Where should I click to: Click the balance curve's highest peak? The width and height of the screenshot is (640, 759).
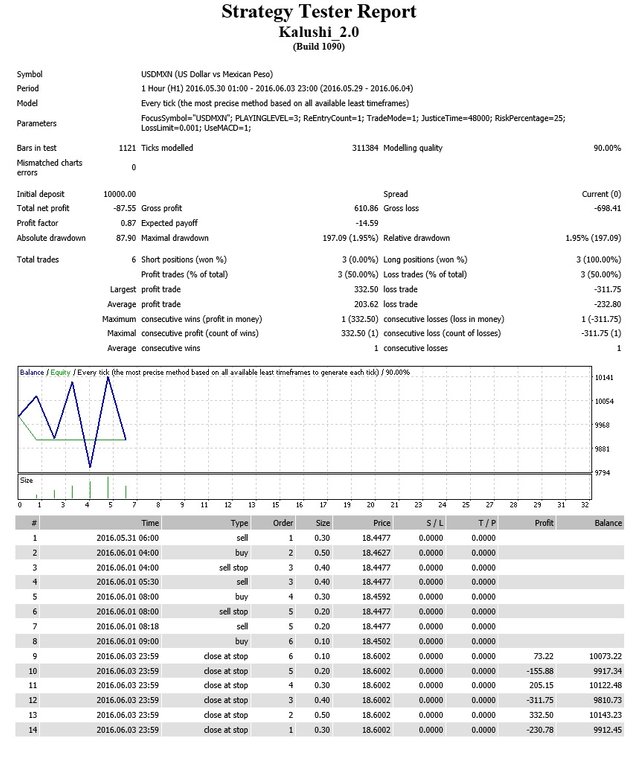108,377
